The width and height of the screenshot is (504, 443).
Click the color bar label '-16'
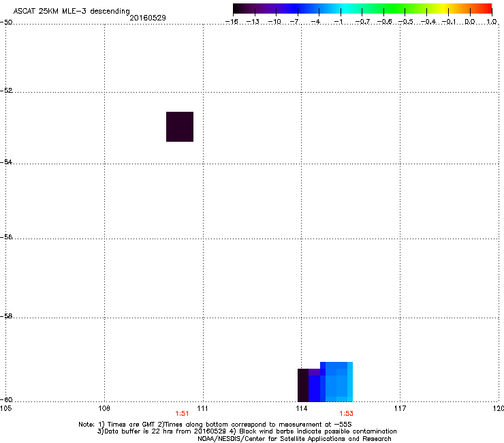coord(232,22)
